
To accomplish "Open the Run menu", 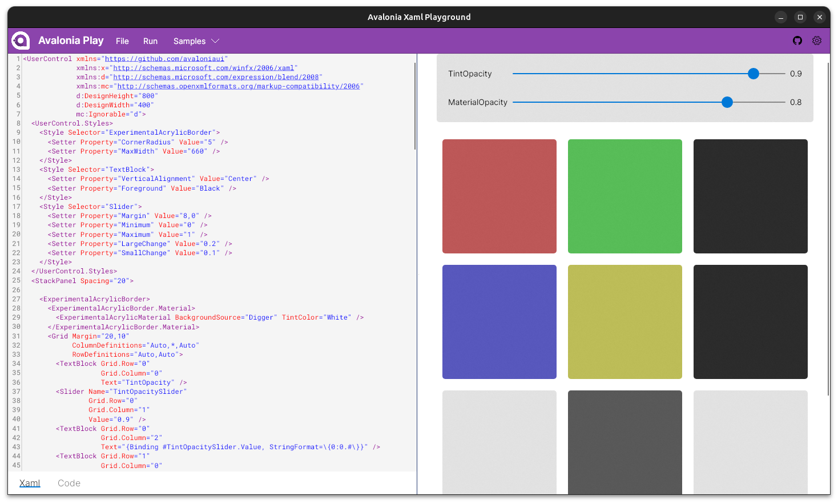I will [150, 41].
